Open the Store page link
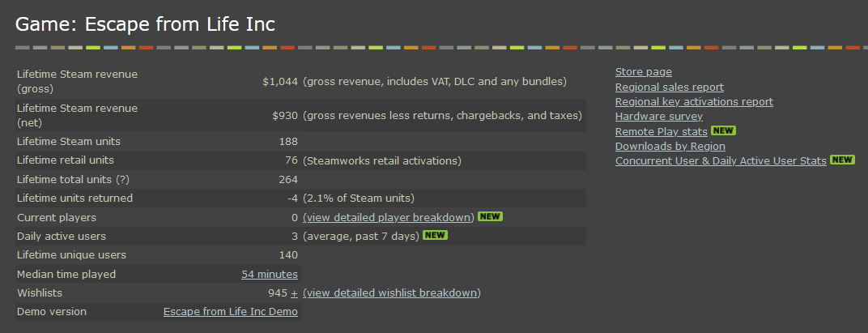The width and height of the screenshot is (868, 333). point(643,72)
